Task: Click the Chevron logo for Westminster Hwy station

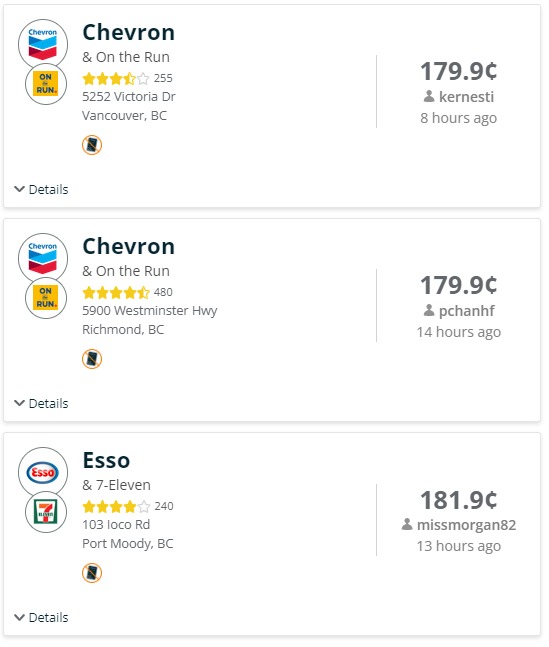Action: [43, 257]
